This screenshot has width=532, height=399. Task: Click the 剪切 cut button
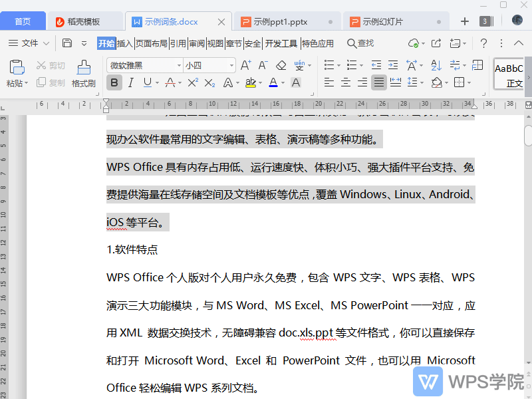(x=51, y=65)
